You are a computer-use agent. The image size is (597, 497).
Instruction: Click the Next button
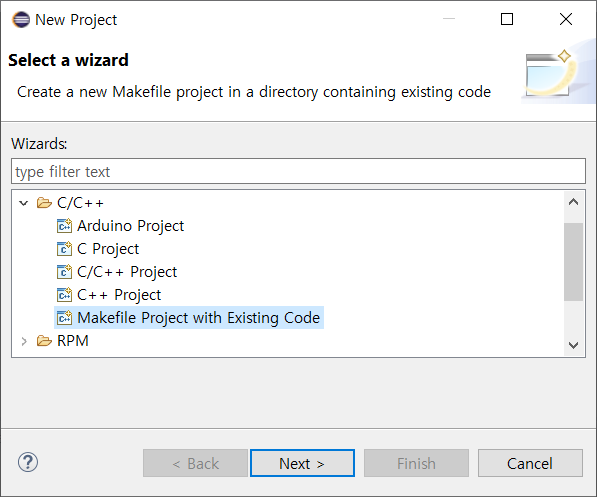click(x=302, y=463)
